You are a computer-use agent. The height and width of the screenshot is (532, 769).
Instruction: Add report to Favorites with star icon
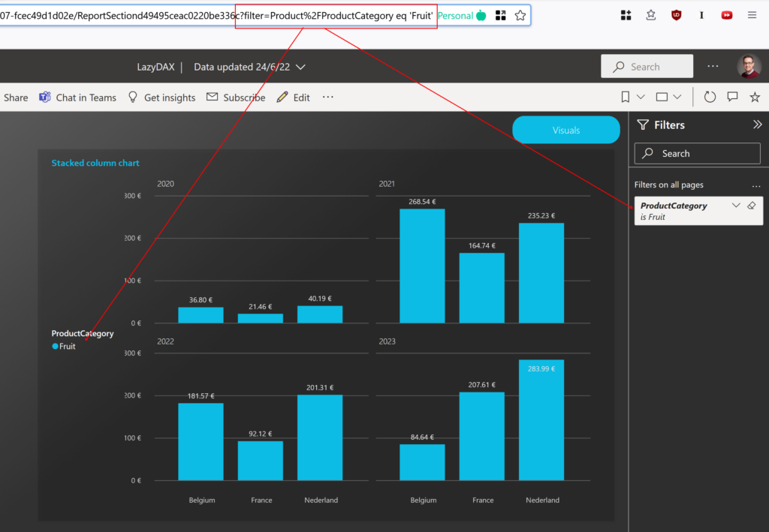755,97
